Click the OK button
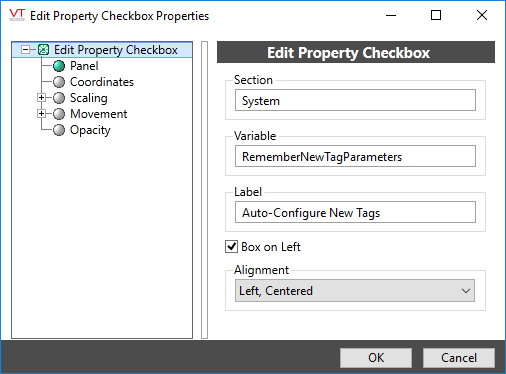506x374 pixels. point(376,358)
